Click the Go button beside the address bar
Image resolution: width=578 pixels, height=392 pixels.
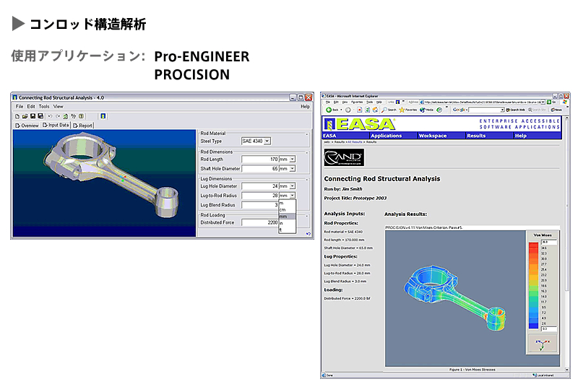click(551, 102)
